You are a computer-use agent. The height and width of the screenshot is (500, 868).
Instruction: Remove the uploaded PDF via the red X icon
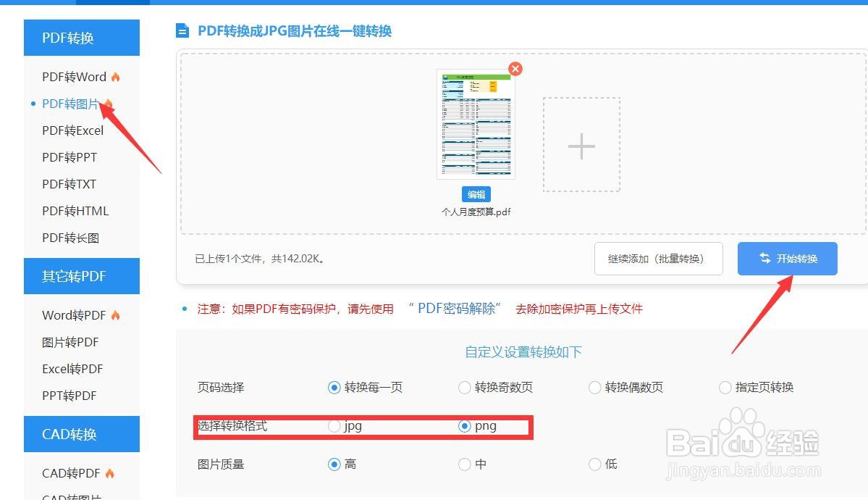(x=515, y=69)
